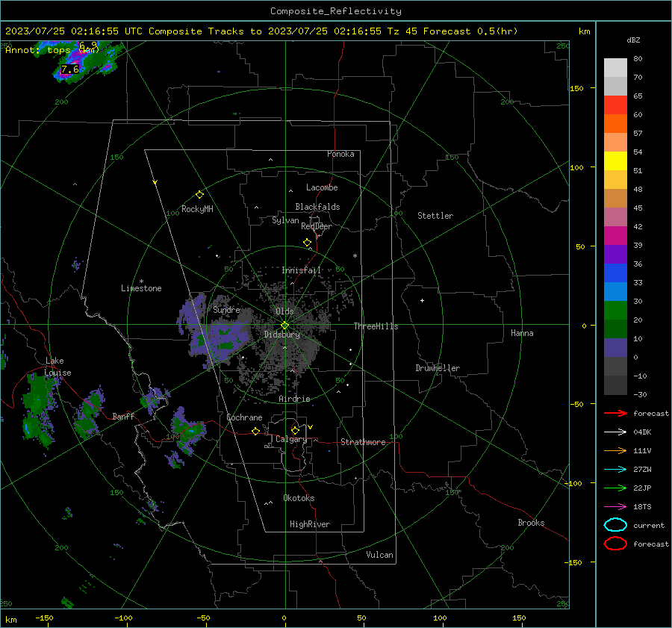Click the Stettler label
Viewport: 672px width, 628px height.
(x=435, y=216)
